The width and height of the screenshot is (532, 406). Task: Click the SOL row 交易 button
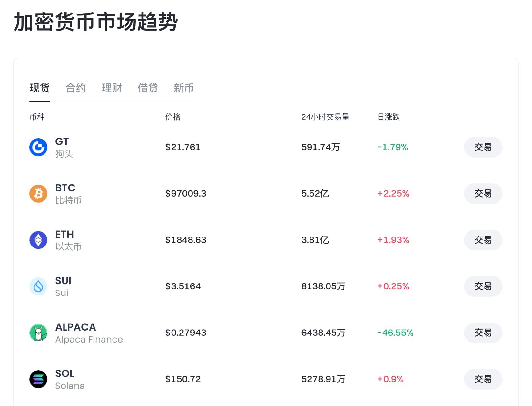(x=483, y=379)
